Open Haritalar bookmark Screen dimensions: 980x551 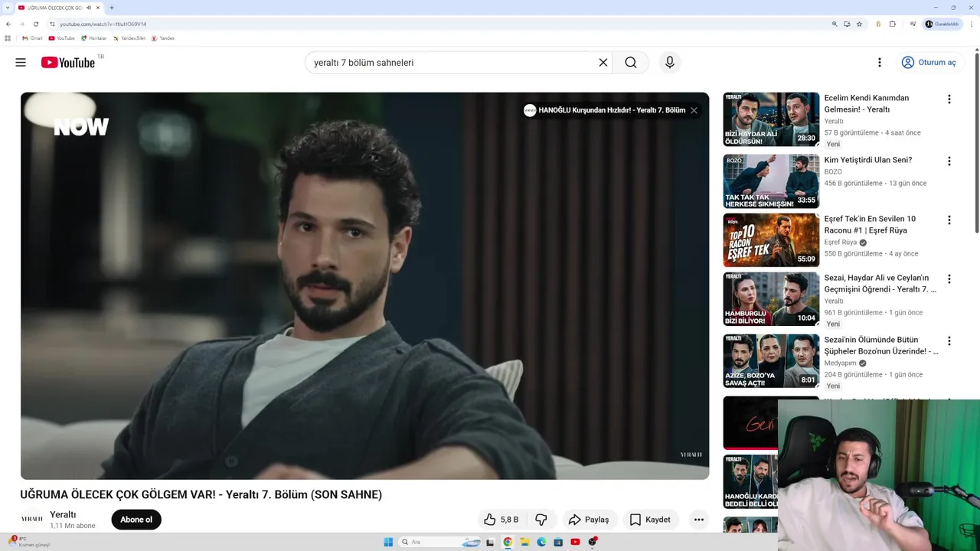click(94, 38)
